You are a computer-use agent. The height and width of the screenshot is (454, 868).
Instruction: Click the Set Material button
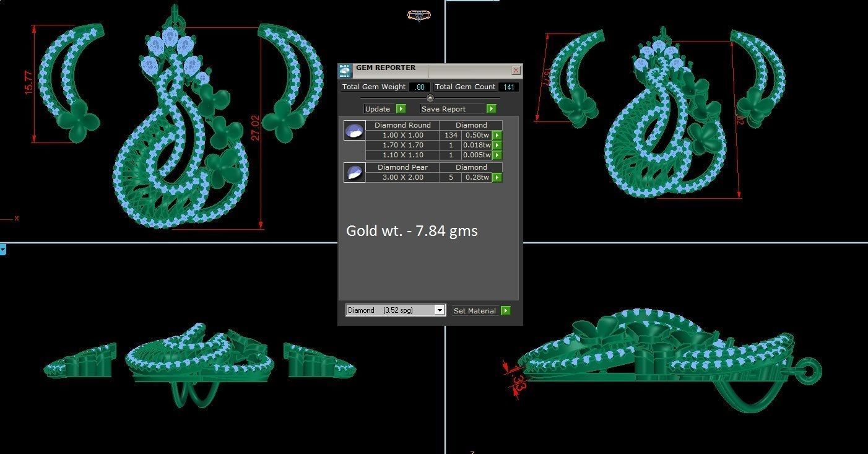coord(476,311)
